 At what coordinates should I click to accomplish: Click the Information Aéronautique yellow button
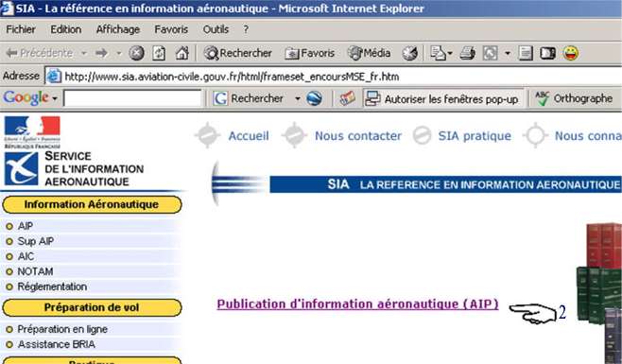click(92, 205)
